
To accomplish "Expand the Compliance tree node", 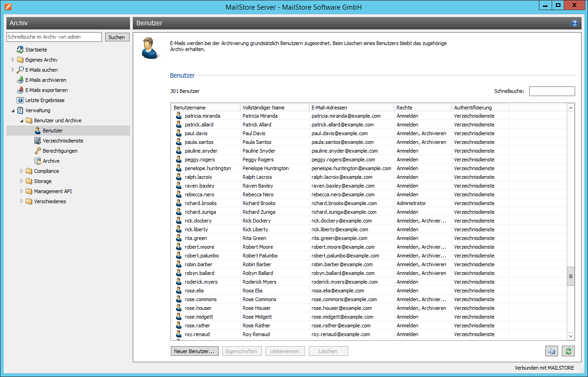I will 22,171.
